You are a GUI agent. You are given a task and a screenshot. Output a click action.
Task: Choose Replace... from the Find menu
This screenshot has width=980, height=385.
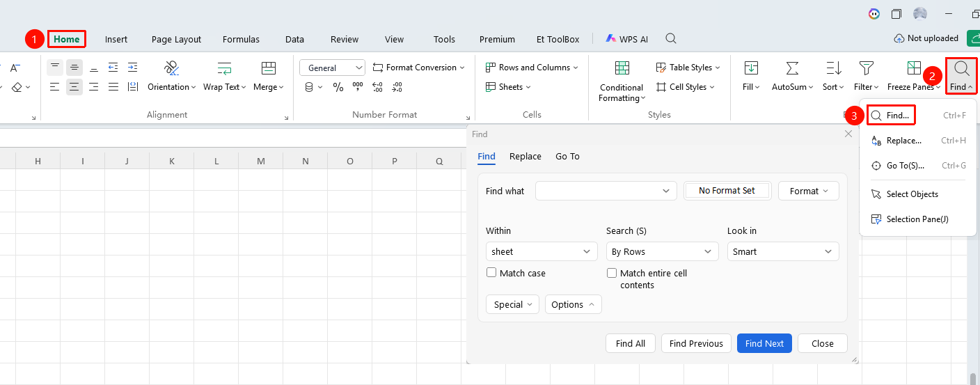point(918,141)
